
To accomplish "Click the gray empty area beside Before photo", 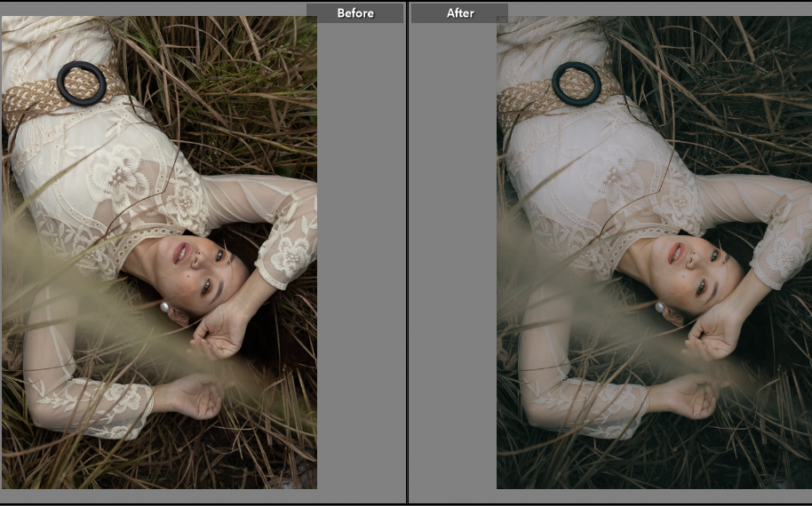I will pos(360,266).
